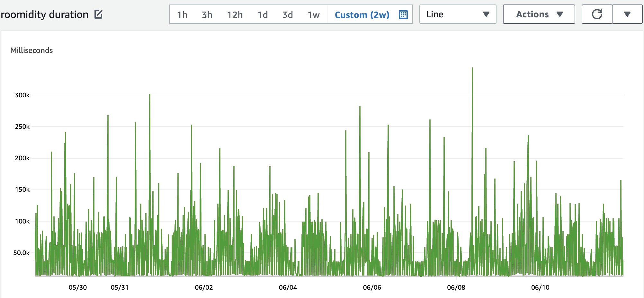Select the 3h time range
The image size is (644, 298).
[207, 15]
